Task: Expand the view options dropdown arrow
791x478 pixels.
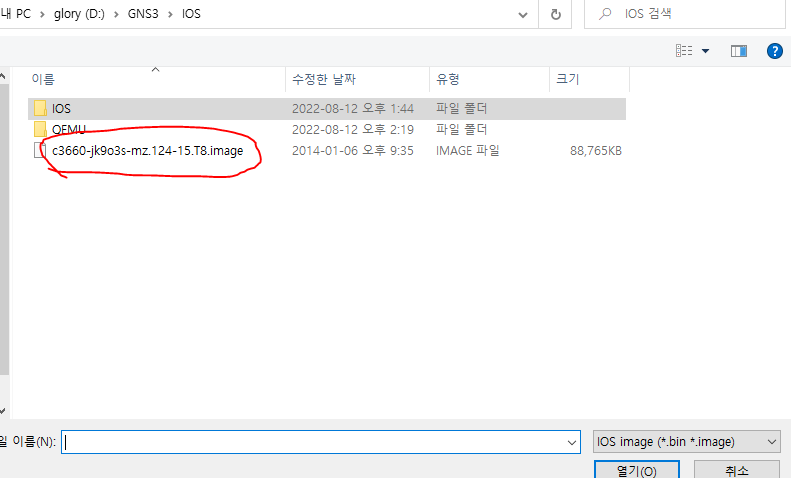Action: point(706,51)
